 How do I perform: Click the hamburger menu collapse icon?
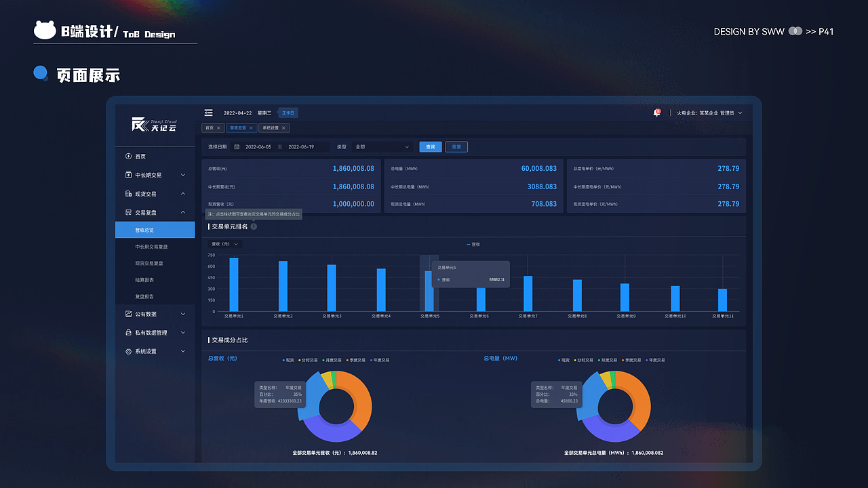(209, 113)
